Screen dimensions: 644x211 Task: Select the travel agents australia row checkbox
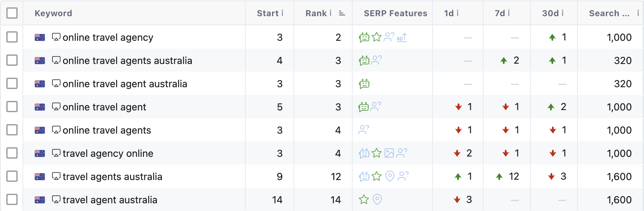coord(12,176)
